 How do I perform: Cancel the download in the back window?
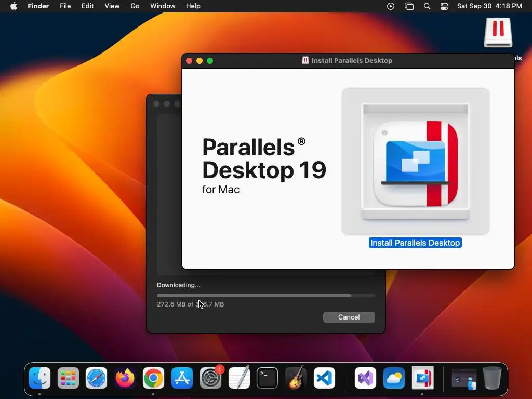tap(349, 317)
